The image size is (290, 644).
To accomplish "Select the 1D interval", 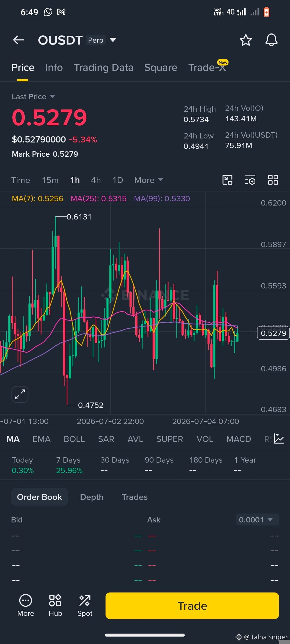I will click(x=118, y=180).
